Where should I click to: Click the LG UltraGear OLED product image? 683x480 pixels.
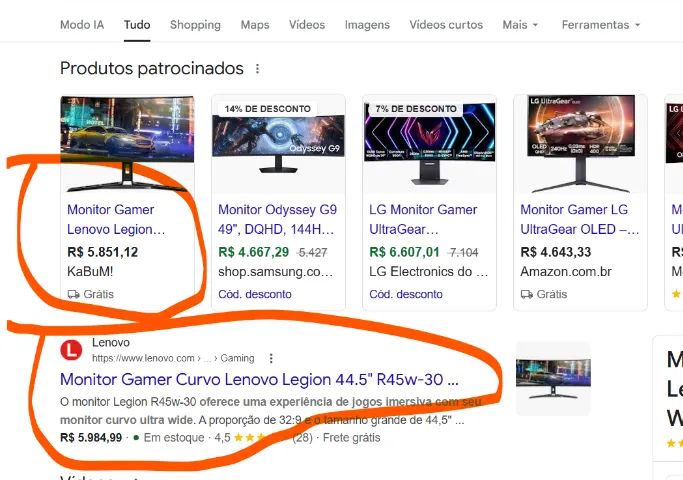pyautogui.click(x=580, y=144)
